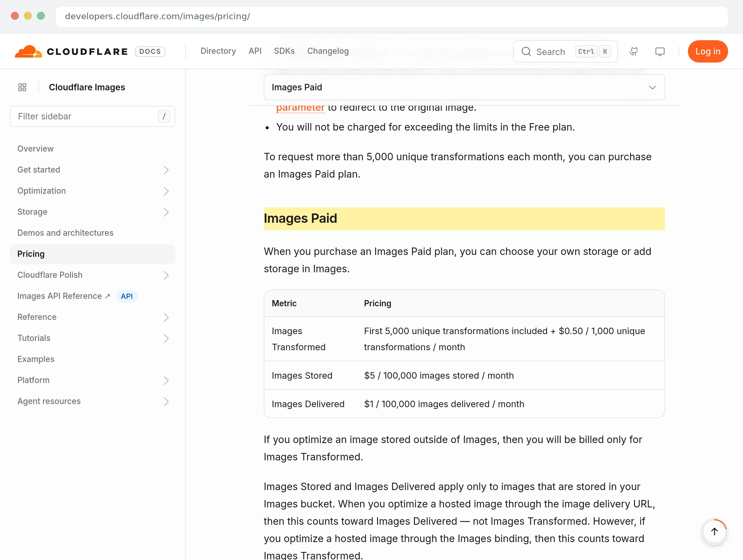This screenshot has height=560, width=743.
Task: Click the Pricing column header in table
Action: 378,304
